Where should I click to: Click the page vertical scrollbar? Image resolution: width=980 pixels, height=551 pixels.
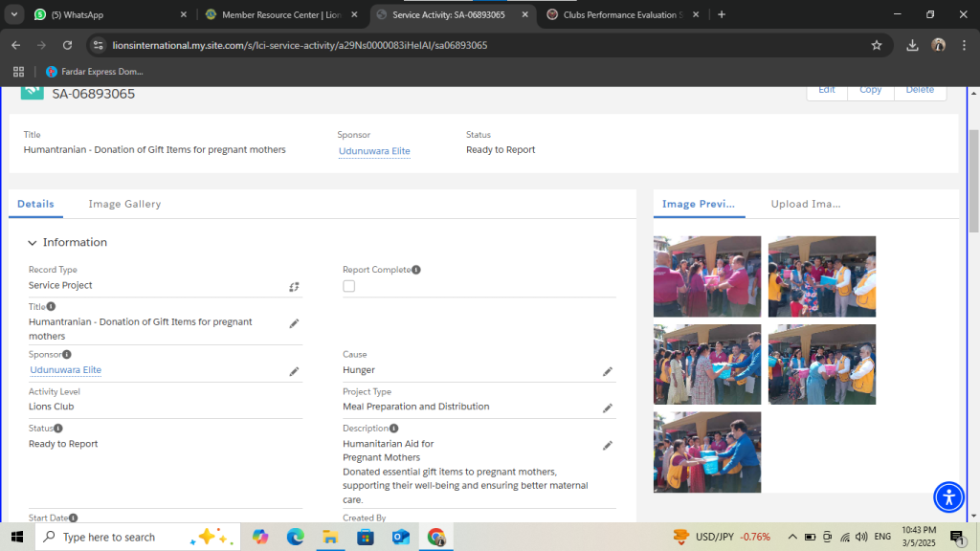click(973, 181)
